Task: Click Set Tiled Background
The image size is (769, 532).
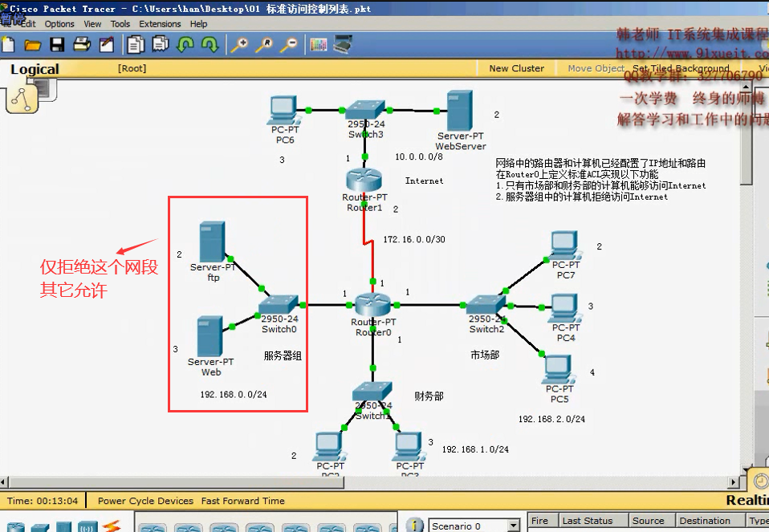Action: (681, 69)
